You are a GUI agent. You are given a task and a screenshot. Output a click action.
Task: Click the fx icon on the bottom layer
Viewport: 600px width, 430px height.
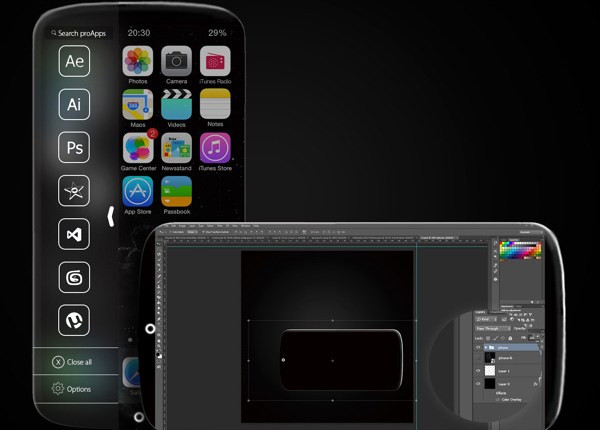pos(535,384)
